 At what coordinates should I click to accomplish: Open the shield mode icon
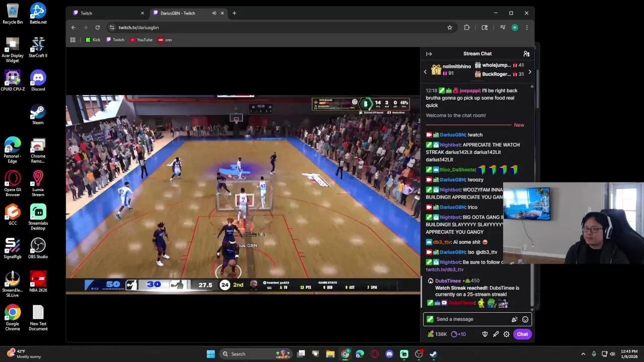[485, 334]
